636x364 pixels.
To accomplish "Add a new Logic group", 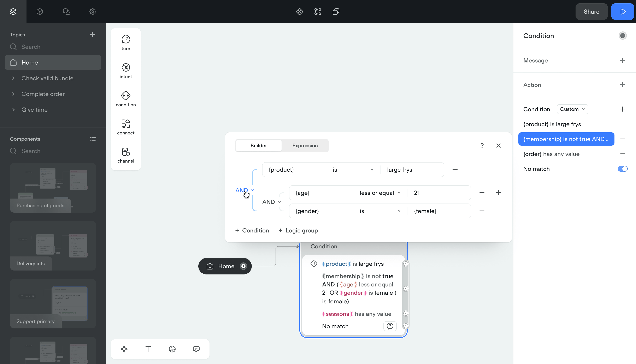I will (298, 231).
